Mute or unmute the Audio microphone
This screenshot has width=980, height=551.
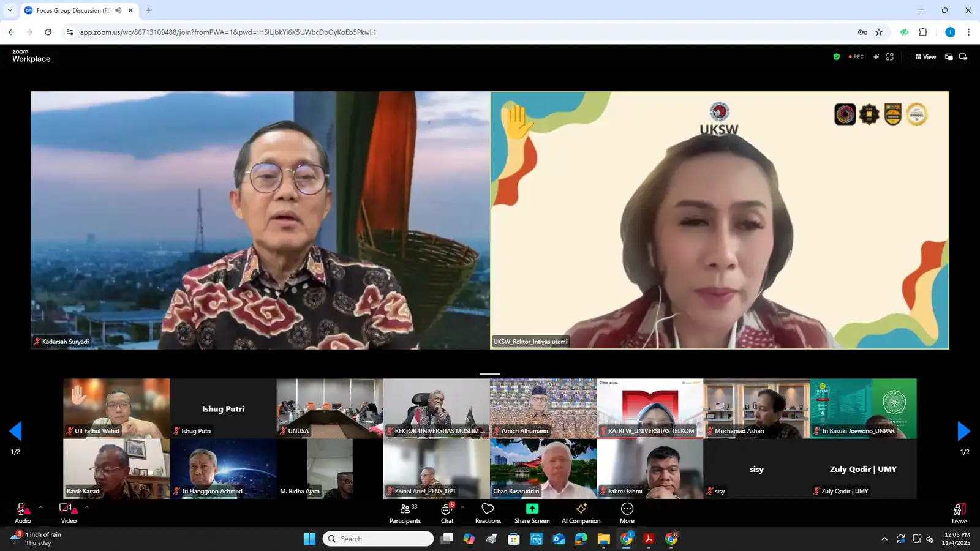[x=23, y=513]
